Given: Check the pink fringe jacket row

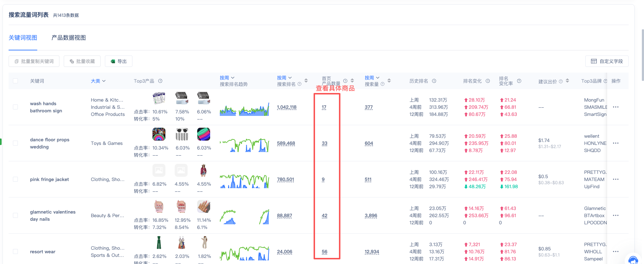Looking at the screenshot, I should tap(15, 179).
